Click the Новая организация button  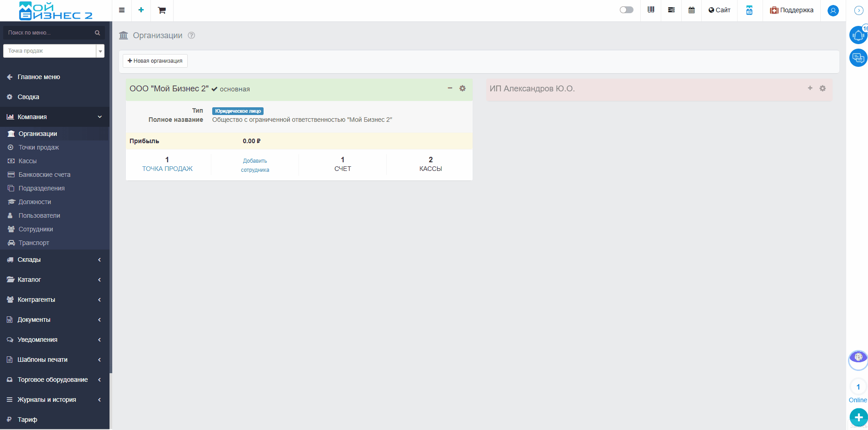pos(155,61)
